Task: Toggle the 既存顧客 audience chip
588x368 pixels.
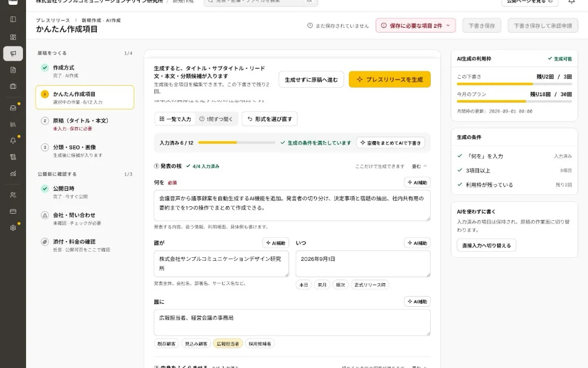Action: pyautogui.click(x=166, y=344)
